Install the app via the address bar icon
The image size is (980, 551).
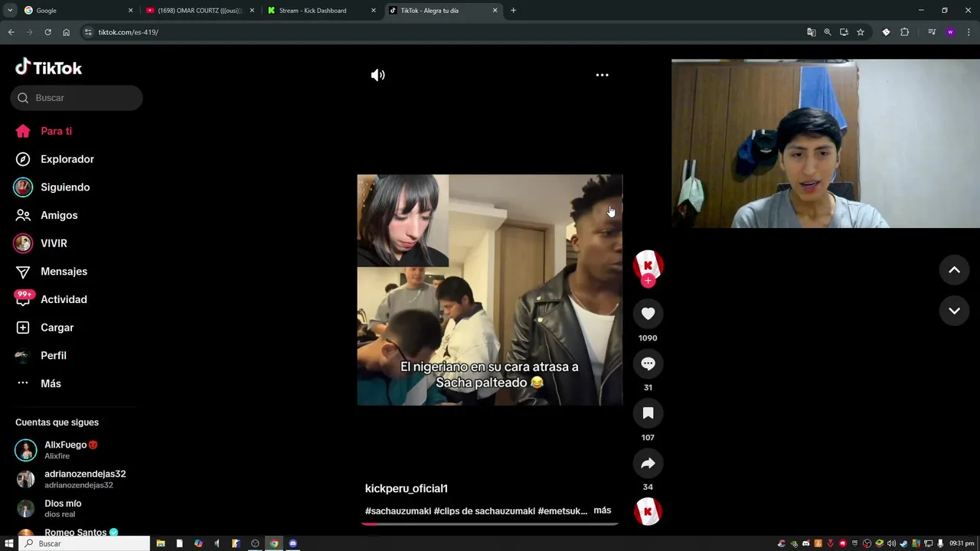(844, 32)
